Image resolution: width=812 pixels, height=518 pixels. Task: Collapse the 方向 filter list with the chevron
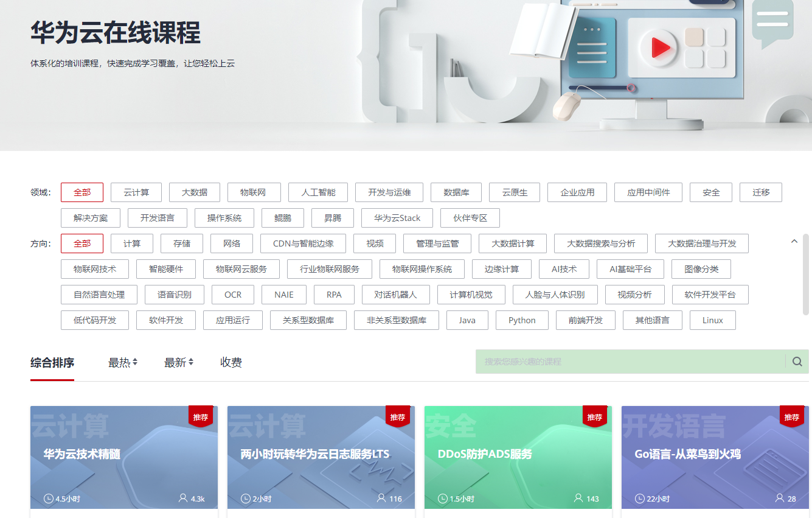pyautogui.click(x=794, y=242)
